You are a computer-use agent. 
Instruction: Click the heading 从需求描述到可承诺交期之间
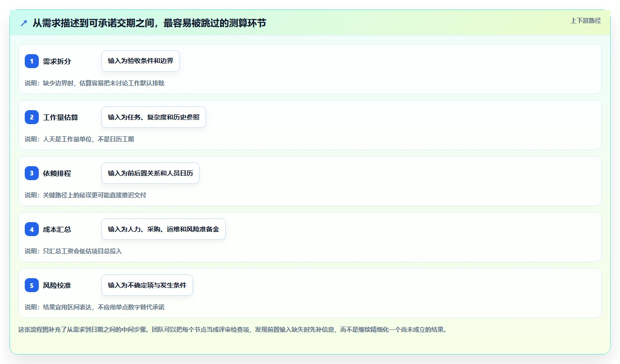(149, 23)
